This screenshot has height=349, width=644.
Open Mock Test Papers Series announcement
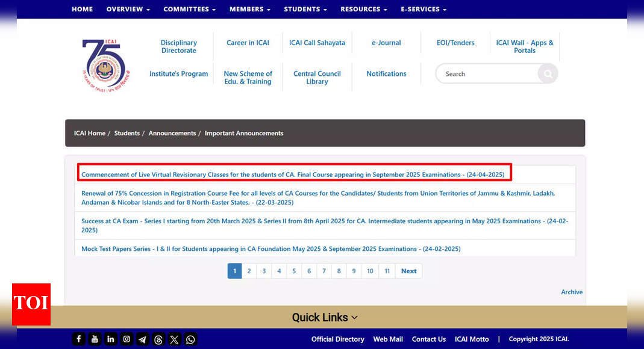[270, 249]
